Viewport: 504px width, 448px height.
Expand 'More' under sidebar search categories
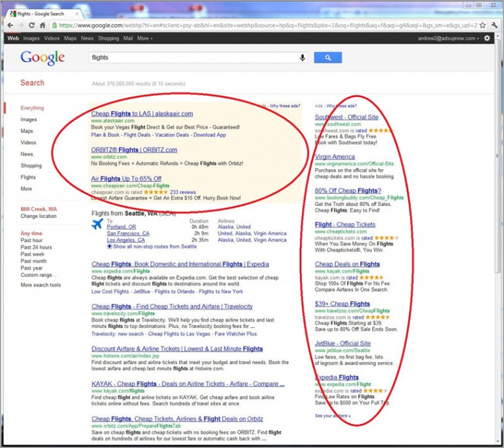(26, 189)
